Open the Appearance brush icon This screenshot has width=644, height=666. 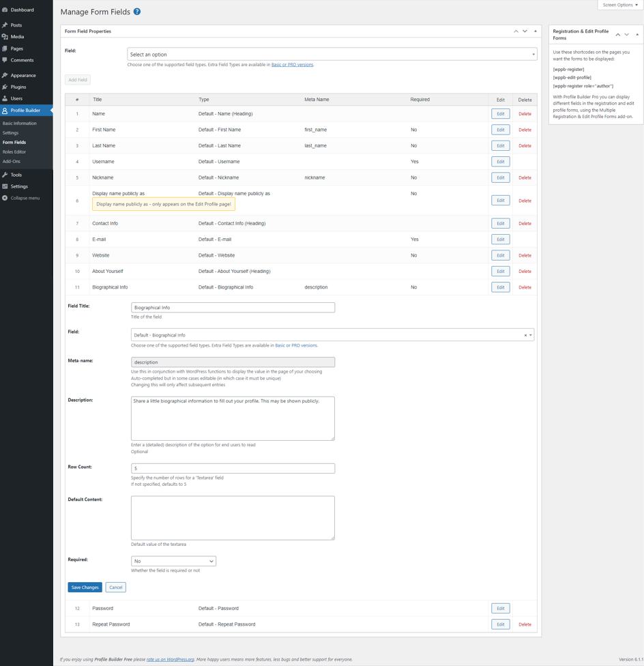(x=5, y=75)
